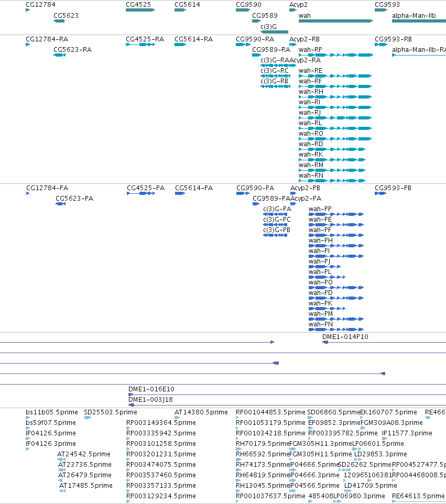Select the CG5623 gene glyph label
The image size is (446, 504).
click(66, 15)
